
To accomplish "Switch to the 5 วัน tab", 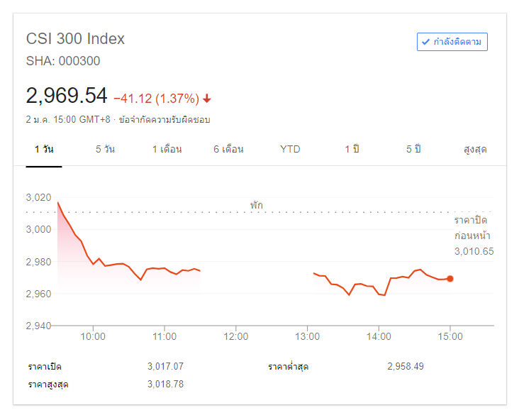I will [x=105, y=149].
